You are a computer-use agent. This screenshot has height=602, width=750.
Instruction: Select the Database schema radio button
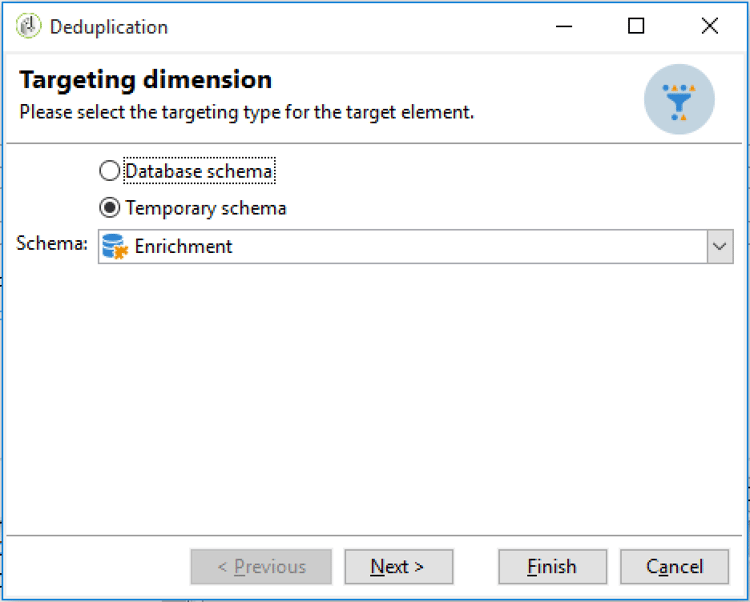tap(110, 171)
